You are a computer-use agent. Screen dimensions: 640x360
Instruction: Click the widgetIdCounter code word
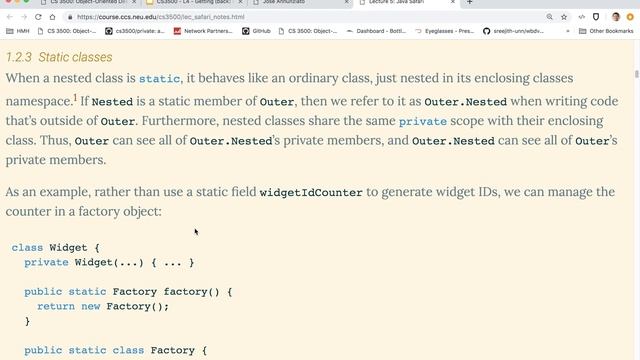[x=311, y=192]
